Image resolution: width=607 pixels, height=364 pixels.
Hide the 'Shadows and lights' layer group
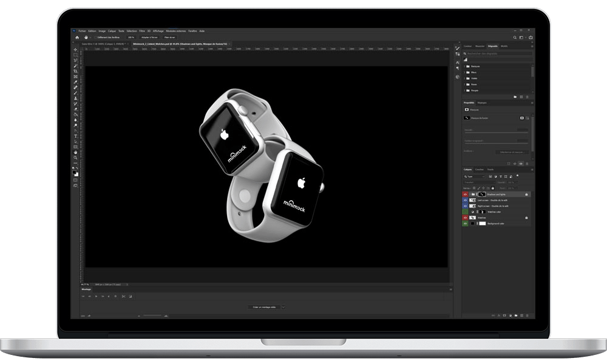[x=466, y=195]
